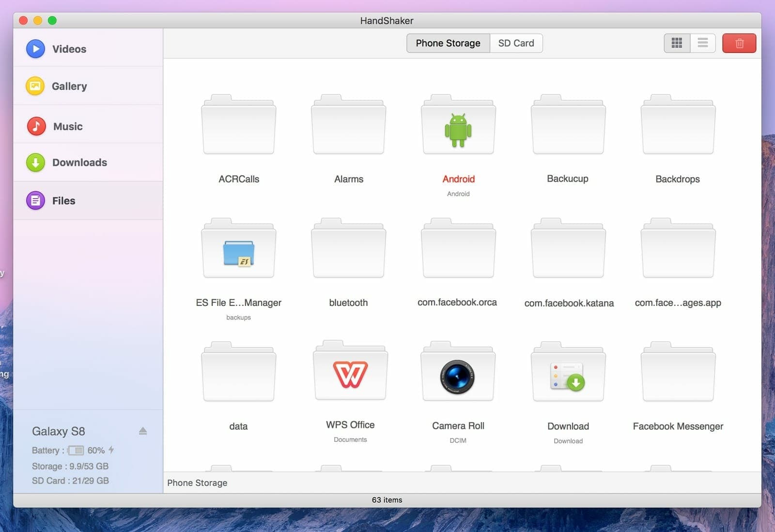Click the Music label in sidebar
This screenshot has height=532, width=775.
[68, 126]
